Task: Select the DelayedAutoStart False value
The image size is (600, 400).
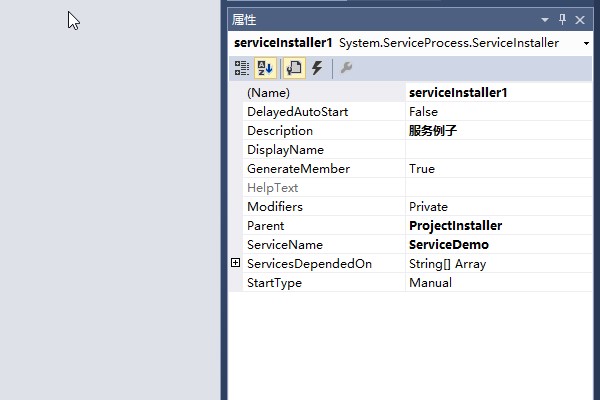Action: pyautogui.click(x=498, y=112)
